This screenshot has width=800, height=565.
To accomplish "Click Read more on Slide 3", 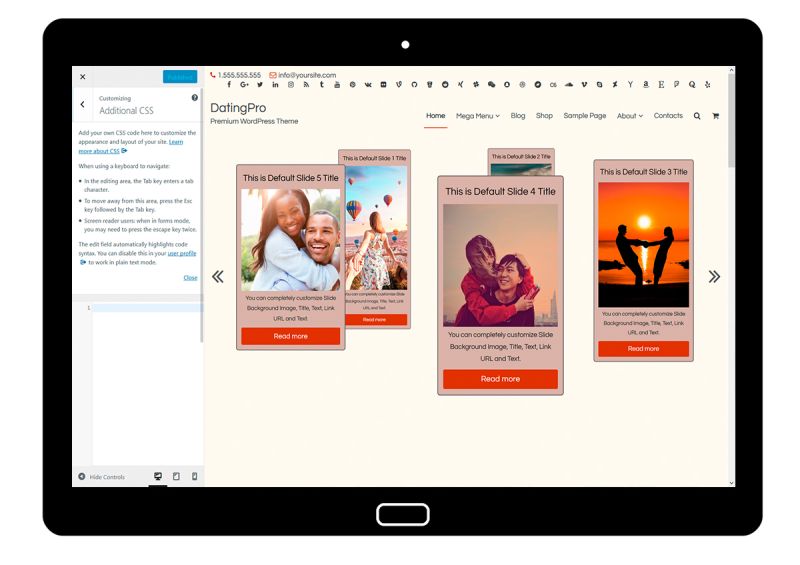I will coord(643,349).
